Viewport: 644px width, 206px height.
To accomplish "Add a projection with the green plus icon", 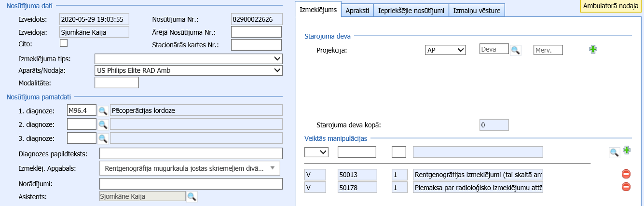I will [593, 49].
